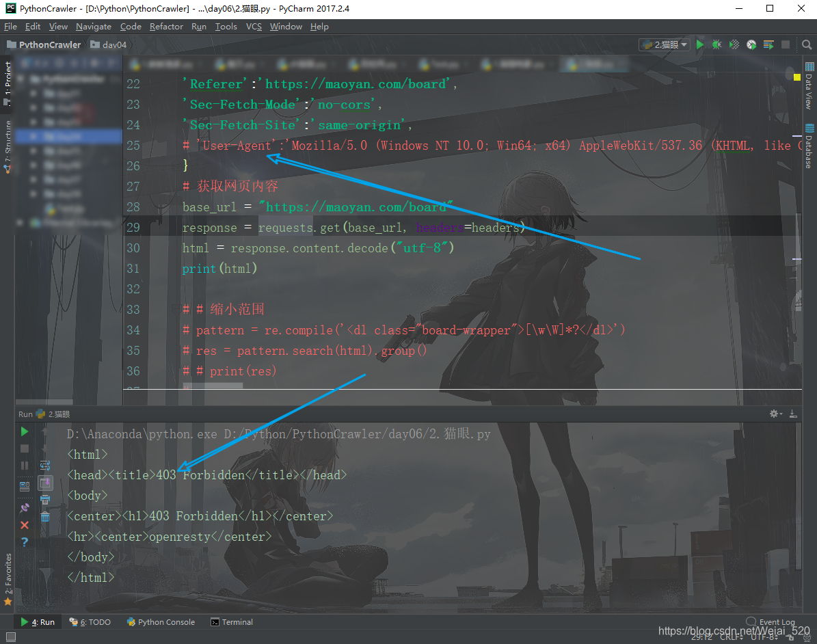Click the editor horizontal scrollbar thumb

(x=213, y=386)
